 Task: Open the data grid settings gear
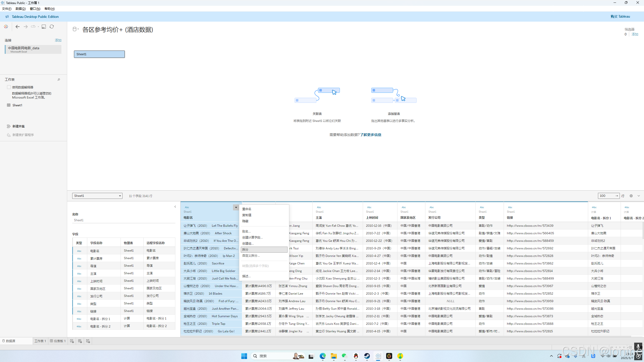click(x=631, y=196)
